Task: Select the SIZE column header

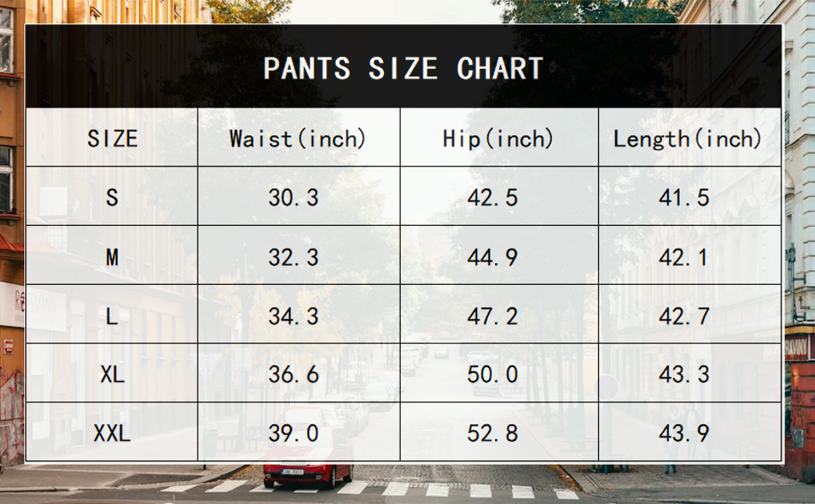Action: (x=112, y=139)
